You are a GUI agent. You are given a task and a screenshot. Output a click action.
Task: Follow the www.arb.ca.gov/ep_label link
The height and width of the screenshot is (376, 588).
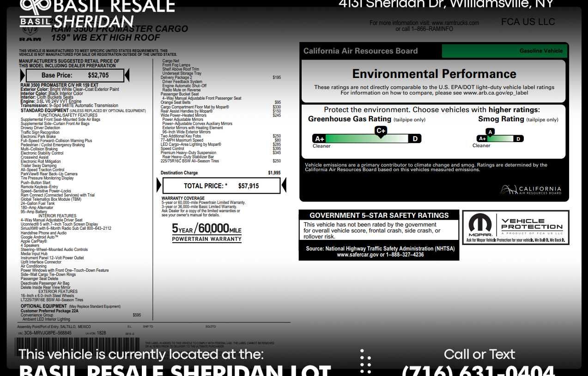tap(495, 93)
